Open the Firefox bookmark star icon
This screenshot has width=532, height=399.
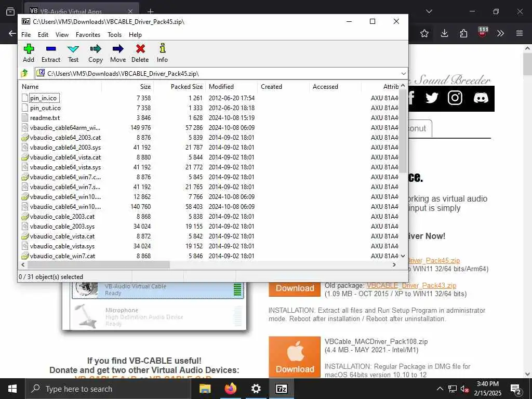[x=424, y=33]
